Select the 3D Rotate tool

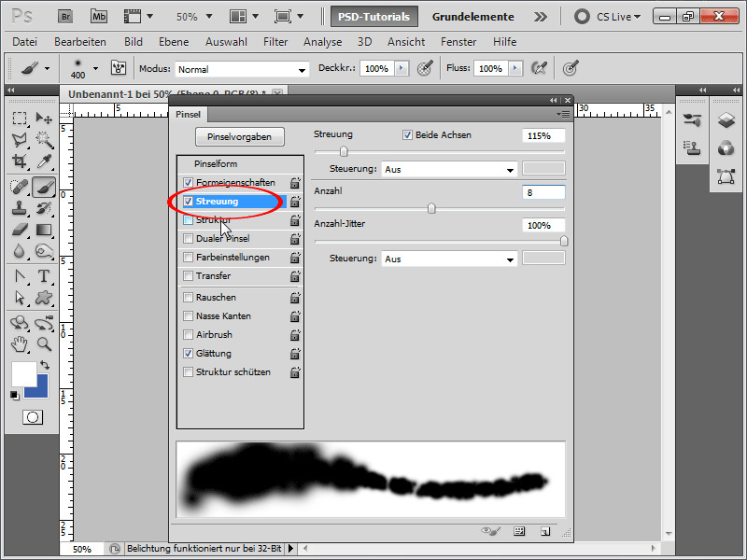click(20, 323)
